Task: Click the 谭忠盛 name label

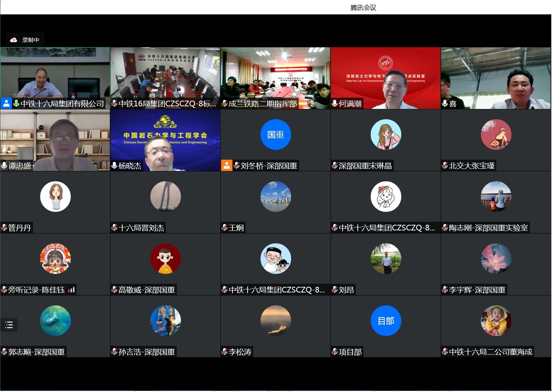Action: pyautogui.click(x=20, y=166)
